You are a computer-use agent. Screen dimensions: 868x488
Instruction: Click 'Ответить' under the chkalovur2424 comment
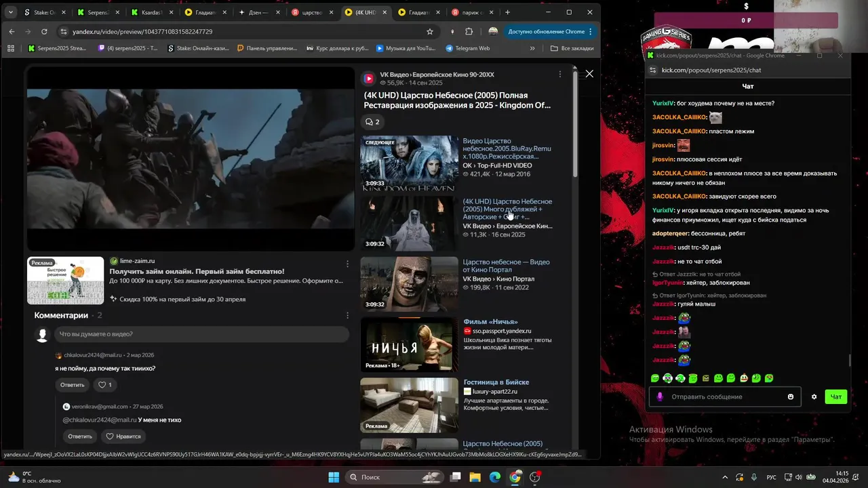click(72, 385)
